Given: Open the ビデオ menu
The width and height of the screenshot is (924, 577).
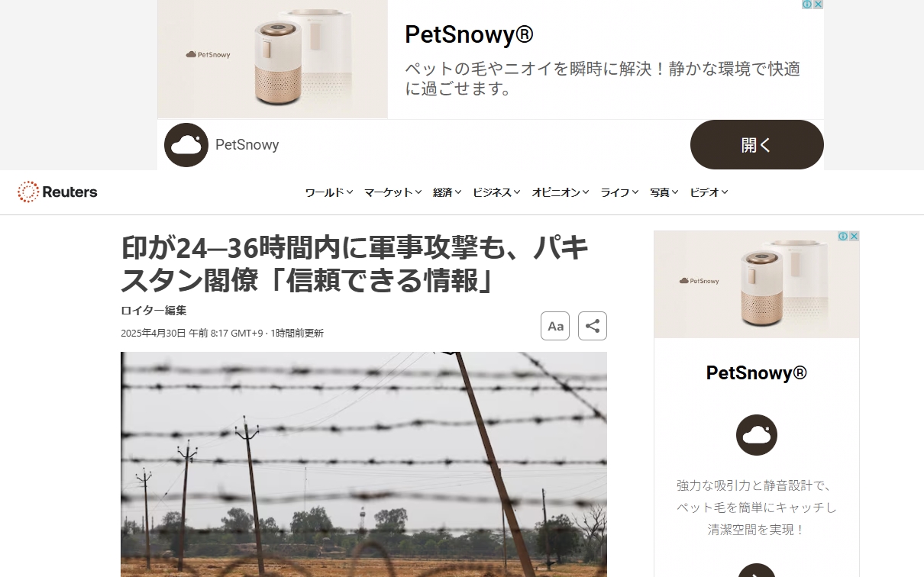Looking at the screenshot, I should click(x=709, y=192).
